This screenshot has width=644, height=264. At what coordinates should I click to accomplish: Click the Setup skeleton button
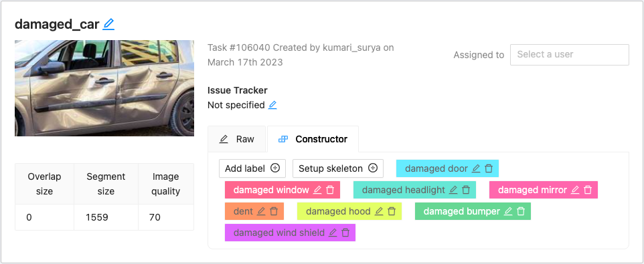click(337, 168)
